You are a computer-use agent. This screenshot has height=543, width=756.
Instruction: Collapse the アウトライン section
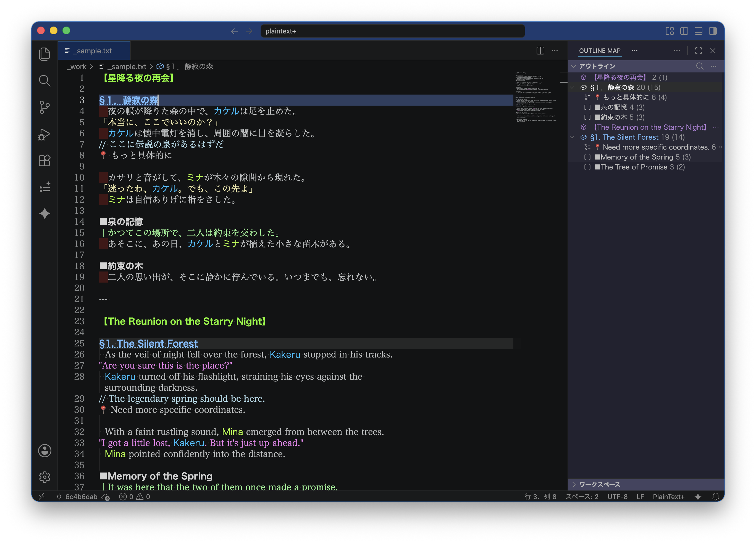click(573, 66)
